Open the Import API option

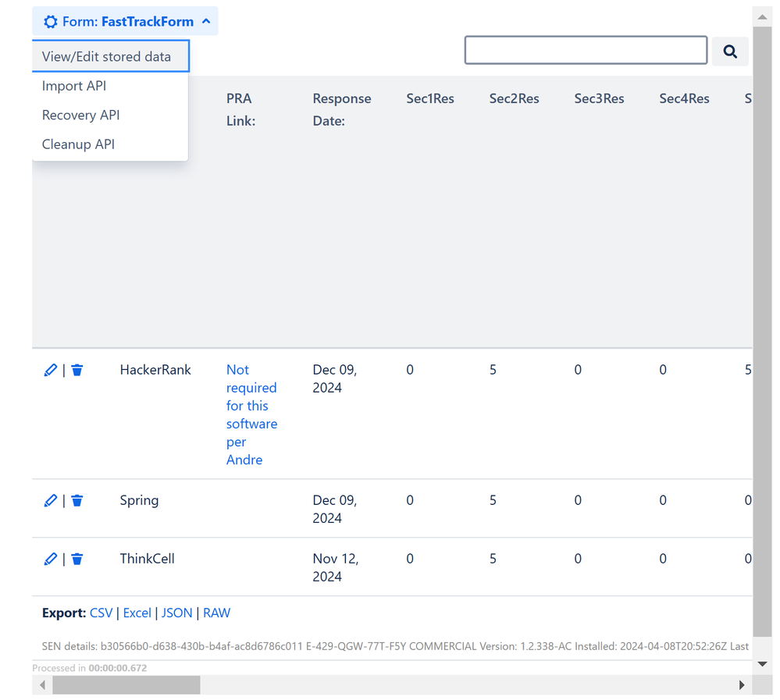(x=74, y=86)
